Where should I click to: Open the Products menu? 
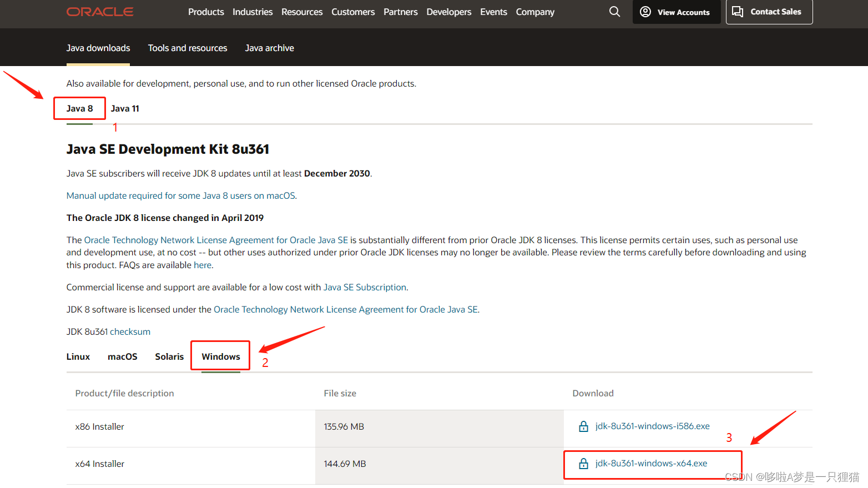(206, 12)
